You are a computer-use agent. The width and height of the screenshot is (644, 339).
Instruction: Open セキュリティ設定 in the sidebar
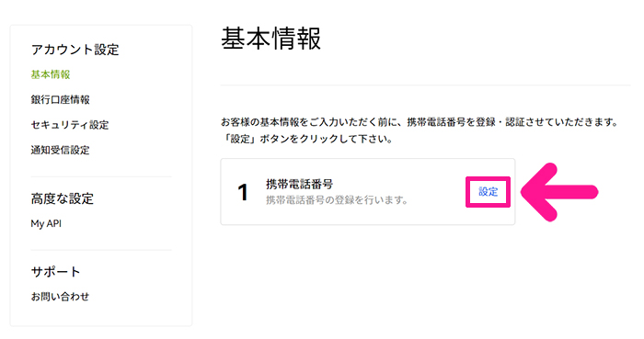click(70, 125)
